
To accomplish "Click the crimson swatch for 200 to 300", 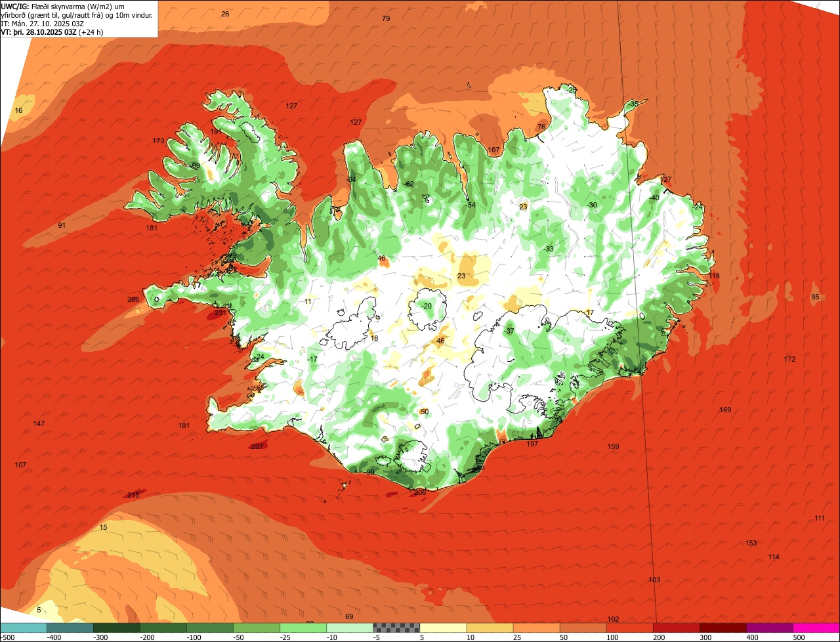I will (677, 628).
